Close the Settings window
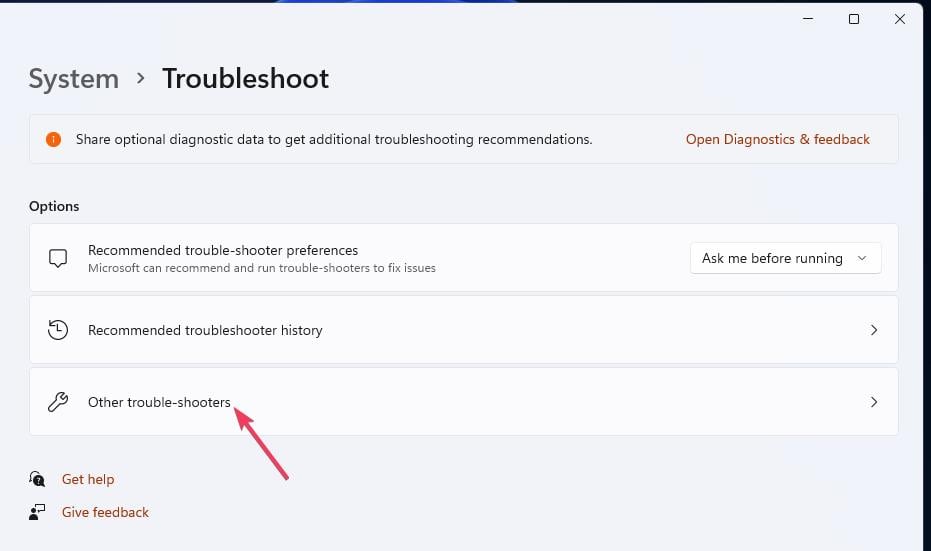 [x=900, y=19]
